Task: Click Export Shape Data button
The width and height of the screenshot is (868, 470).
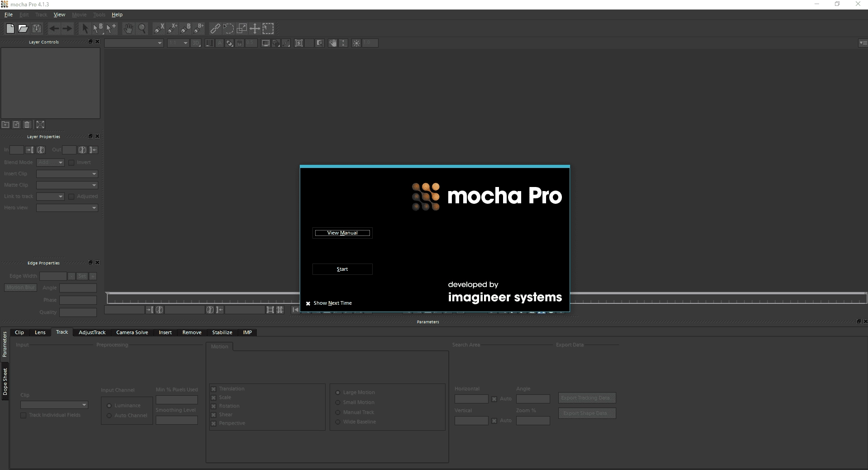Action: pos(587,413)
